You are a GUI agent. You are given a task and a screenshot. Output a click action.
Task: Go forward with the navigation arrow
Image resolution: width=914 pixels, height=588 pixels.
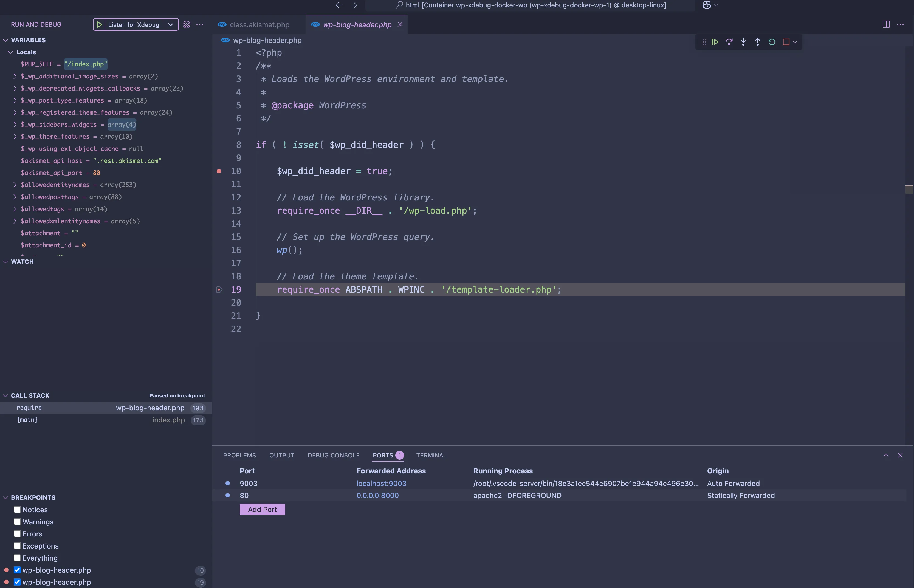pyautogui.click(x=354, y=5)
